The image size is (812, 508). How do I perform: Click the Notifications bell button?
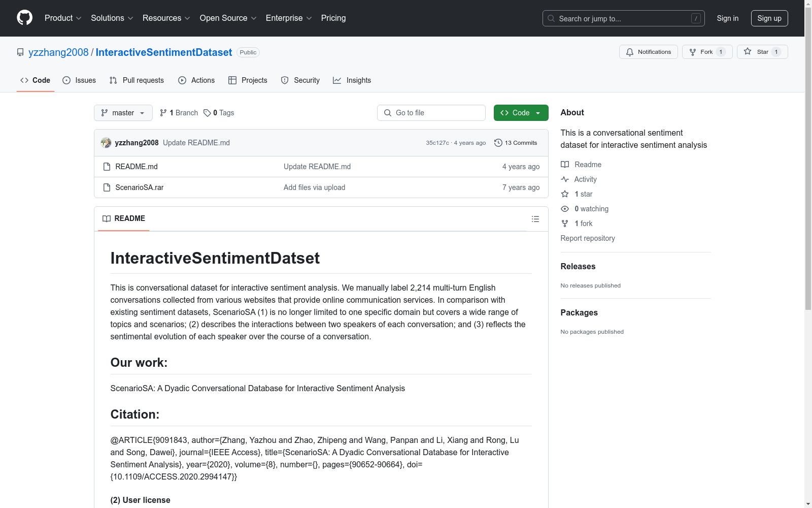(648, 52)
